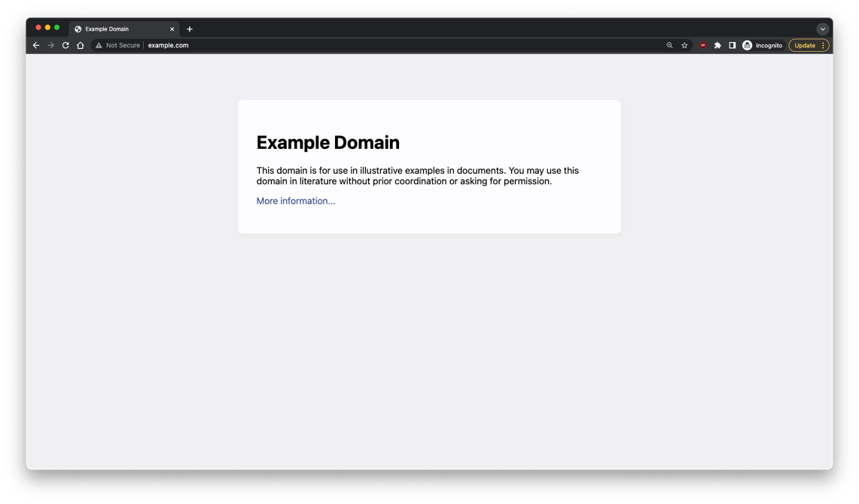
Task: Click the forward navigation arrow
Action: [x=50, y=45]
